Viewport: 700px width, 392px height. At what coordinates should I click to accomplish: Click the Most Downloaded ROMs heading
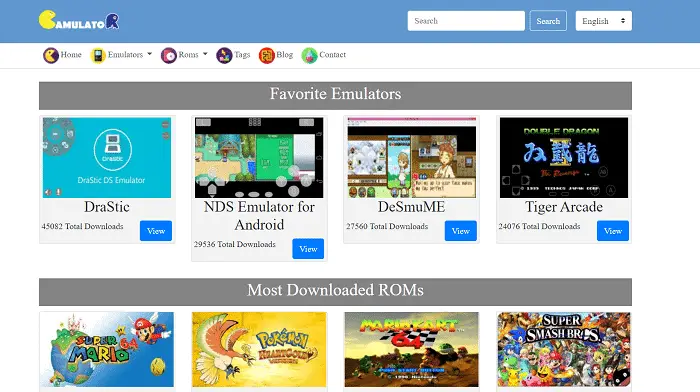pyautogui.click(x=335, y=291)
